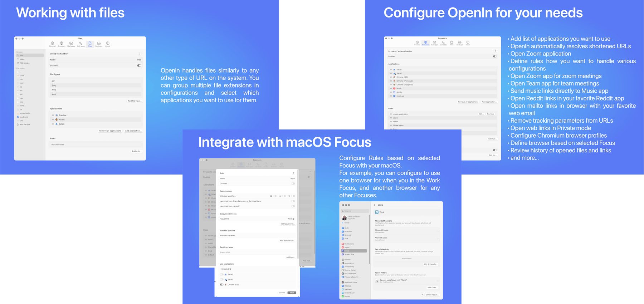The width and height of the screenshot is (644, 304).
Task: Open Call apps phone icon in Browsers window
Action: [x=443, y=43]
